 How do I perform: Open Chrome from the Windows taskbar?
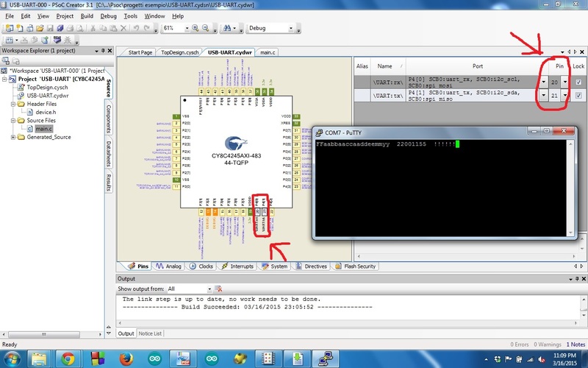(x=68, y=359)
